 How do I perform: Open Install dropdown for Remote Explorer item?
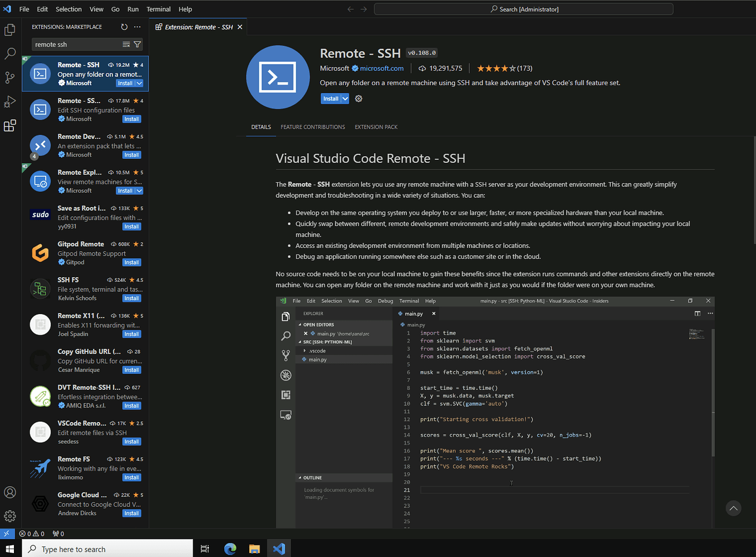(139, 190)
